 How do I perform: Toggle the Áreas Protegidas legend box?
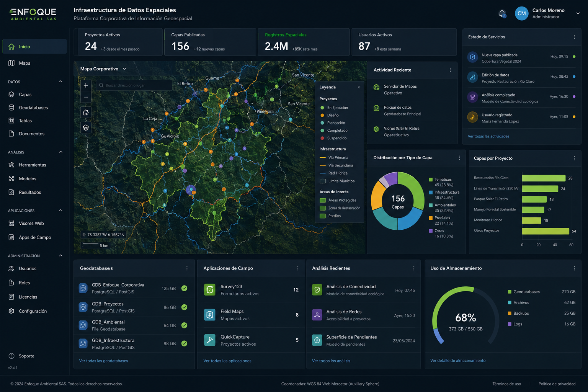tap(323, 200)
